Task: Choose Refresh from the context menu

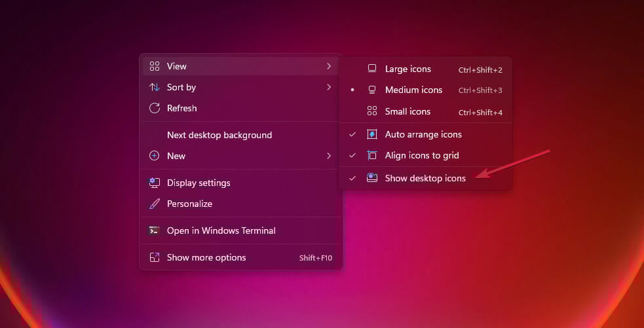Action: 240,108
